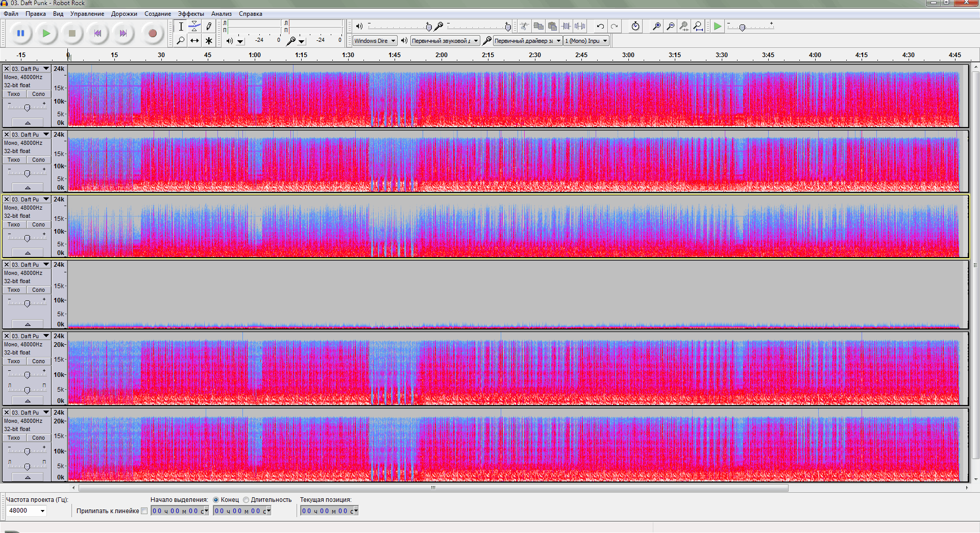980x533 pixels.
Task: Begin recording with the red Record button
Action: click(152, 34)
